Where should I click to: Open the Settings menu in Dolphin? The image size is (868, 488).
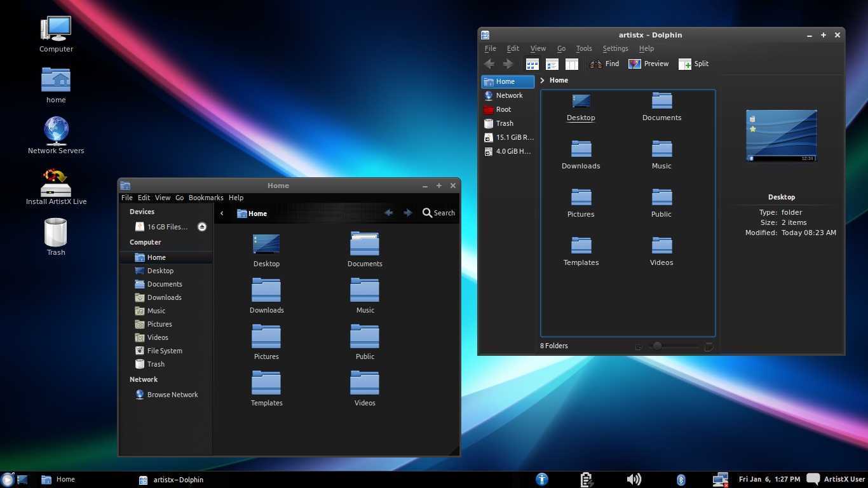pos(615,48)
